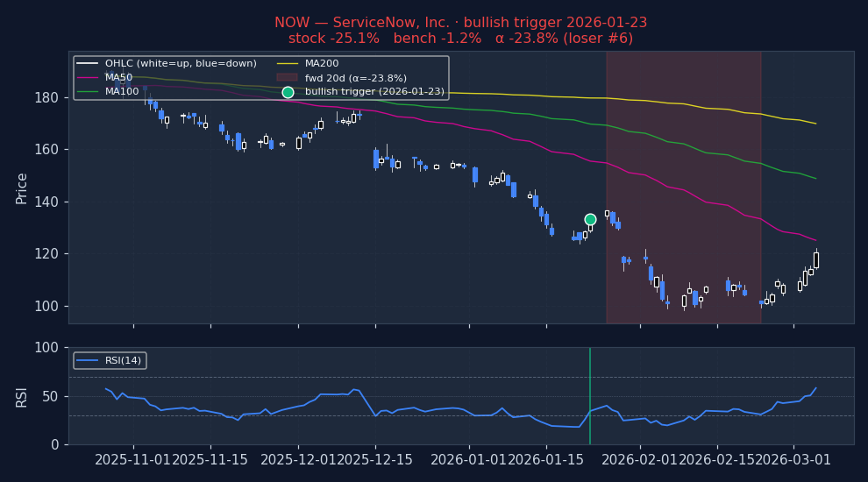Click the 2025-11-01 date tick label
The width and height of the screenshot is (868, 482).
pyautogui.click(x=133, y=460)
